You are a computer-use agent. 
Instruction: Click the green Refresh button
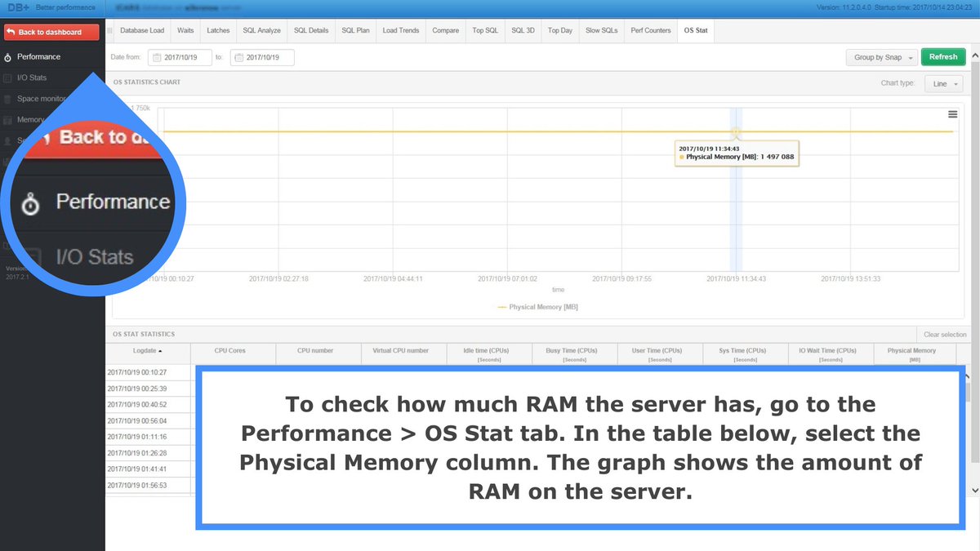[x=943, y=57]
